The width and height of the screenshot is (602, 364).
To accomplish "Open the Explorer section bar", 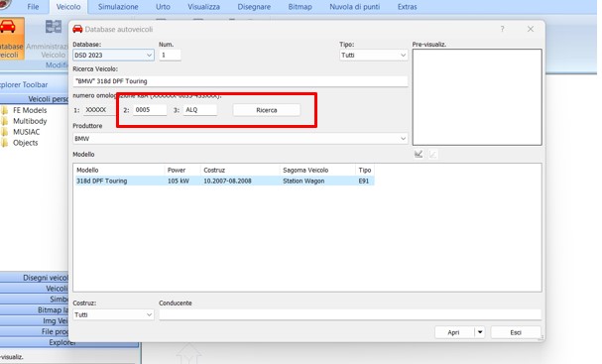I will click(x=69, y=342).
